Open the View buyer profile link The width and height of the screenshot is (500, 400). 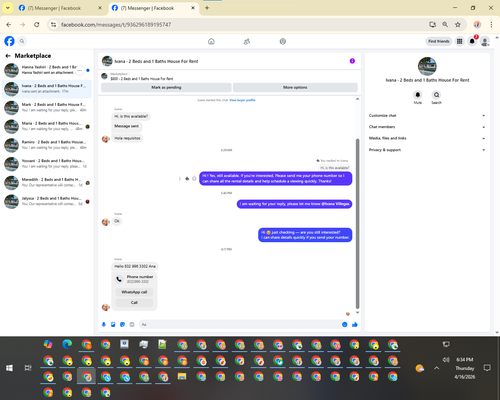tap(242, 100)
